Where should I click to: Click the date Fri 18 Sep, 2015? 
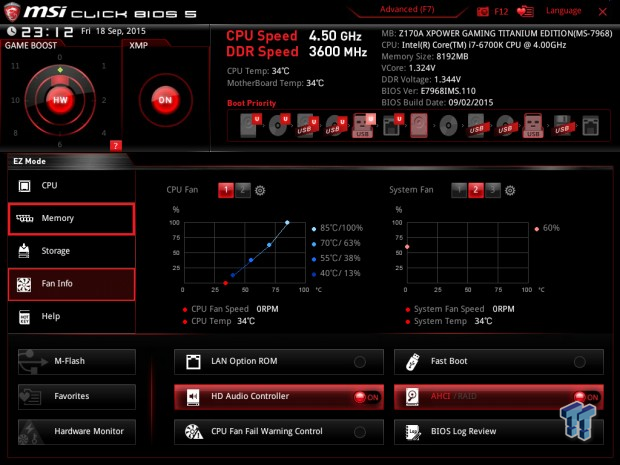[113, 31]
